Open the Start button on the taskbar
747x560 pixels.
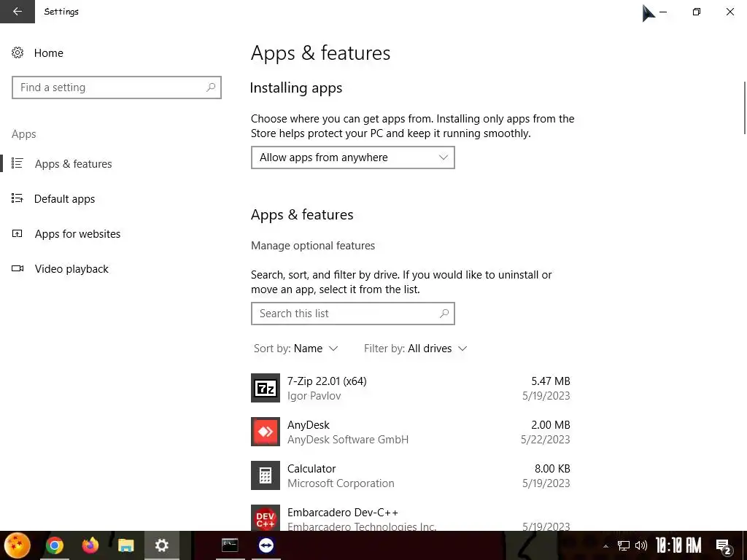(x=18, y=545)
